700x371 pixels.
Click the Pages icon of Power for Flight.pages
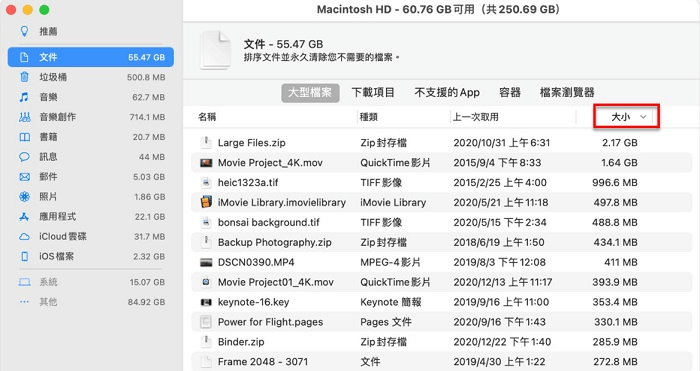pos(206,322)
